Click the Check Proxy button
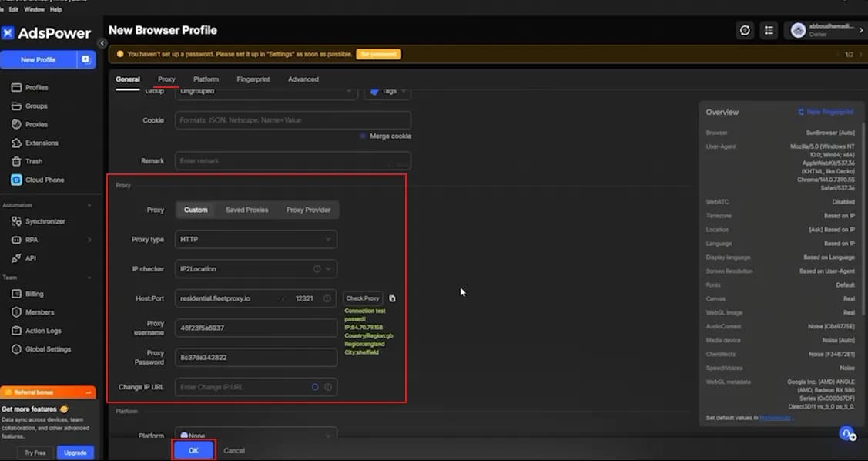Image resolution: width=868 pixels, height=461 pixels. click(x=363, y=298)
